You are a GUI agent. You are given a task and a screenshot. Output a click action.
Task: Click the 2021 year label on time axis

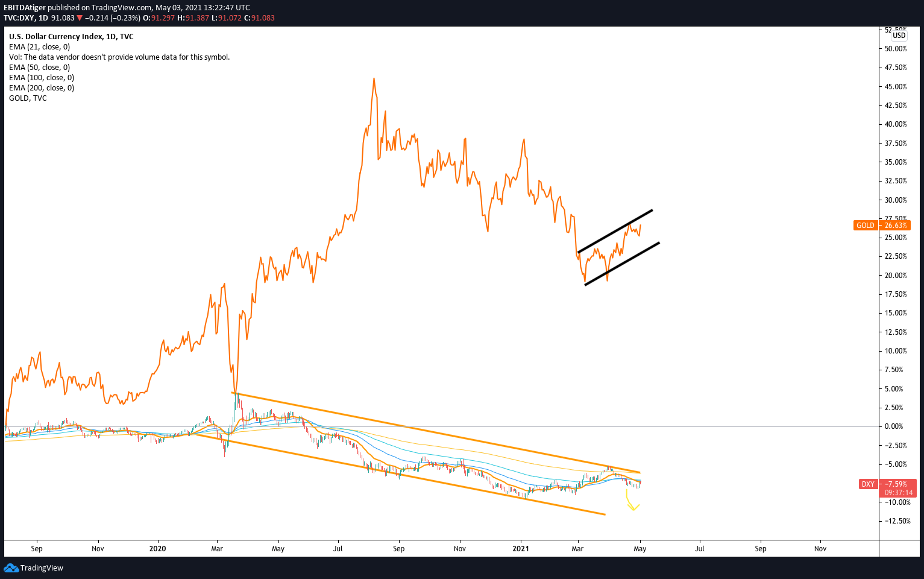pyautogui.click(x=521, y=549)
